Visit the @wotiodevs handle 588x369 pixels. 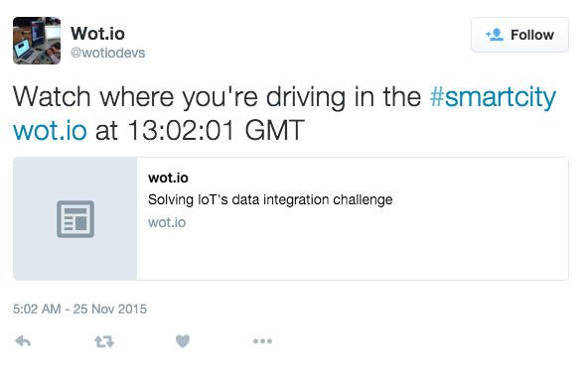[x=107, y=53]
